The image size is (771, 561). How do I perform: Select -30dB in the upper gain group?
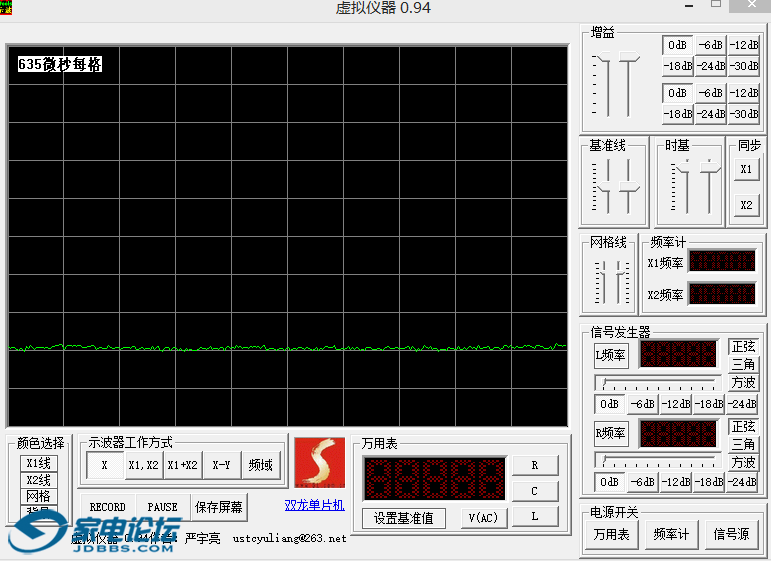[743, 66]
